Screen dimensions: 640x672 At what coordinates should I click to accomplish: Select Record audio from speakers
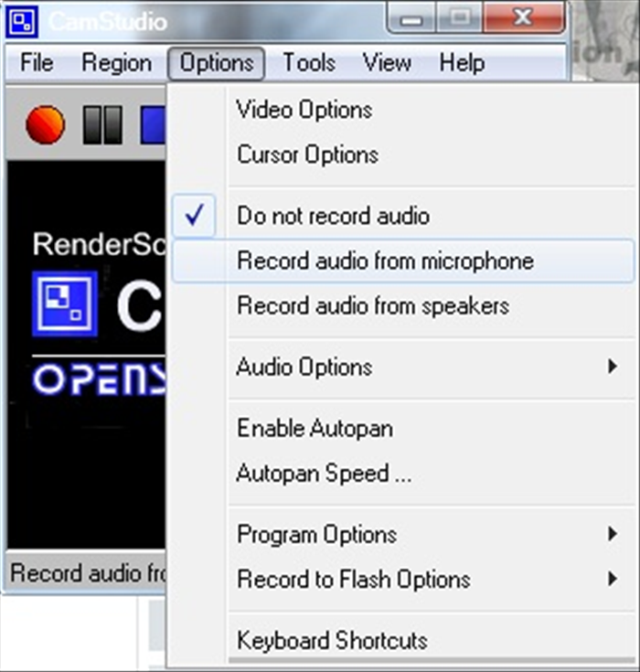pyautogui.click(x=403, y=306)
